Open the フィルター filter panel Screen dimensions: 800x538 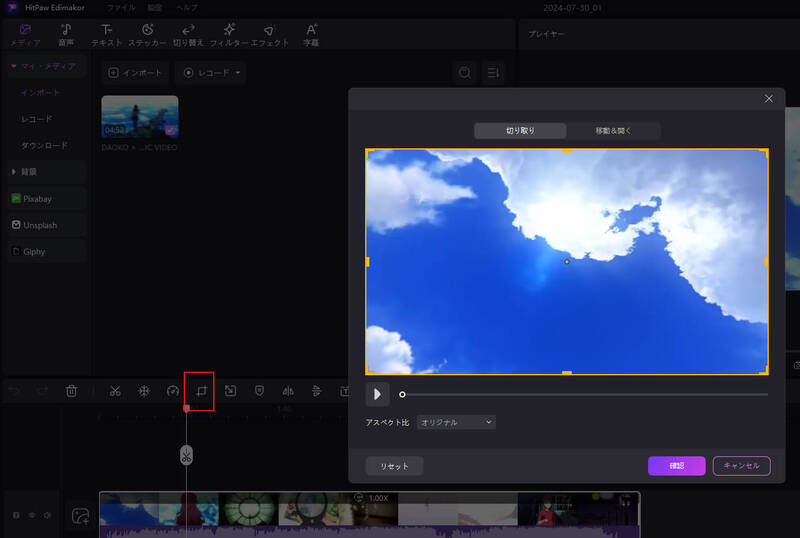pos(229,35)
